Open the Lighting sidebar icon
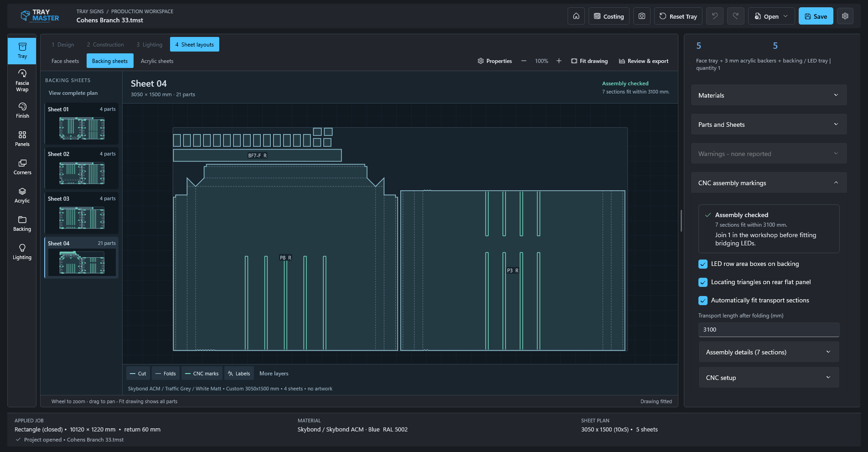This screenshot has height=452, width=868. click(22, 252)
